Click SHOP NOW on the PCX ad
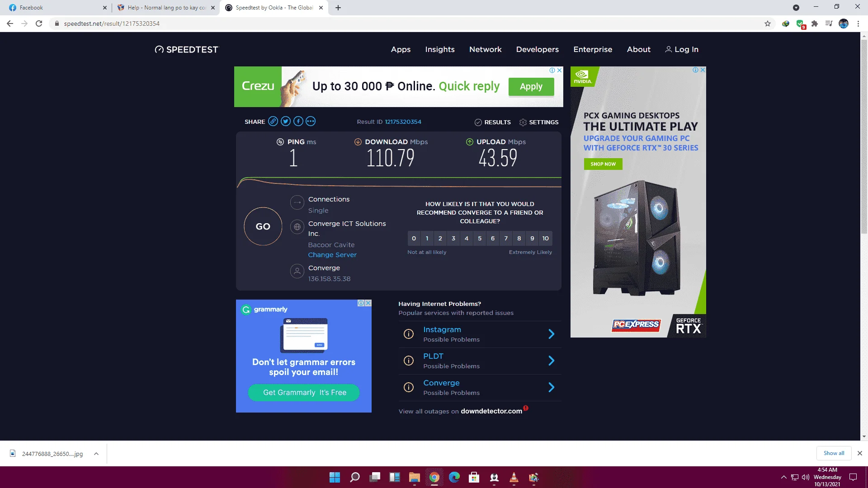This screenshot has width=868, height=488. coord(603,164)
